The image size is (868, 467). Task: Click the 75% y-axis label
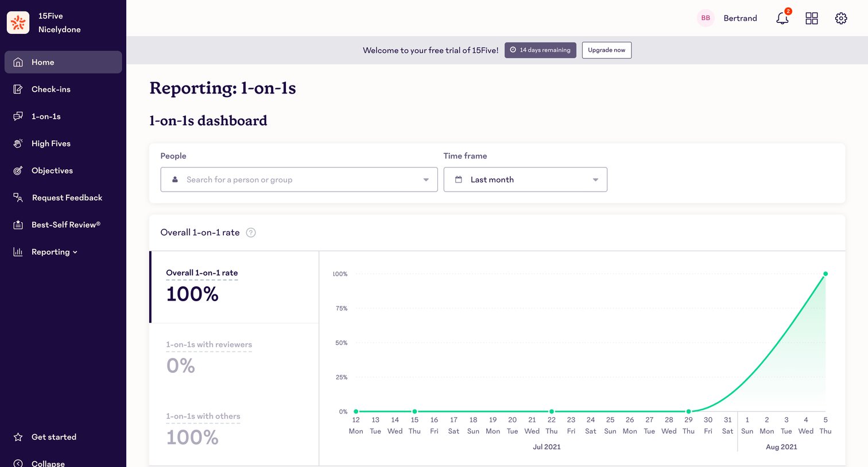point(342,309)
